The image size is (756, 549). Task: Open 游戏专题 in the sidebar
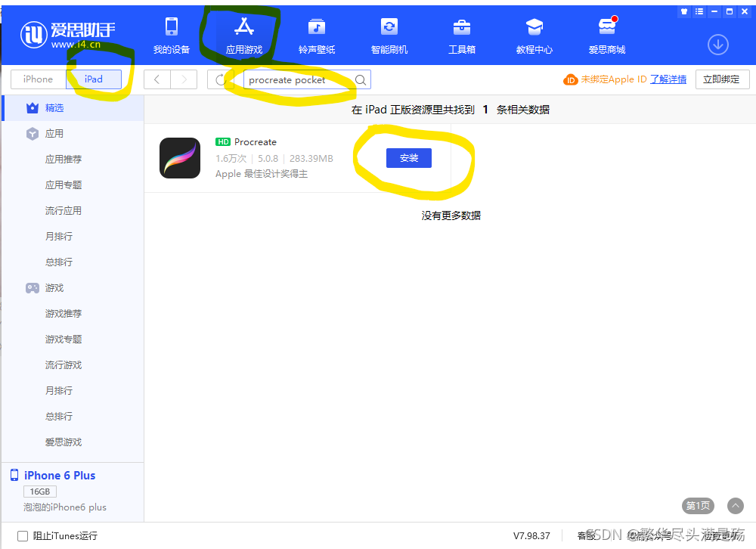click(64, 339)
